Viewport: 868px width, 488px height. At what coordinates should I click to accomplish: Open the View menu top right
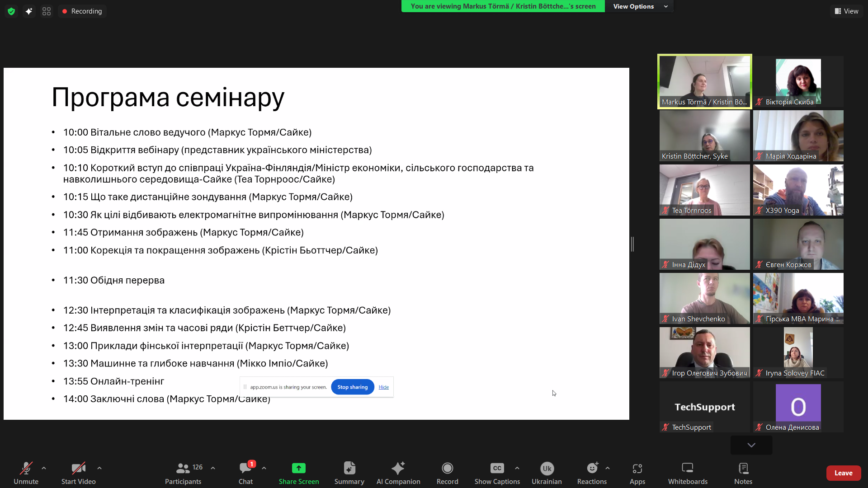[x=846, y=11]
